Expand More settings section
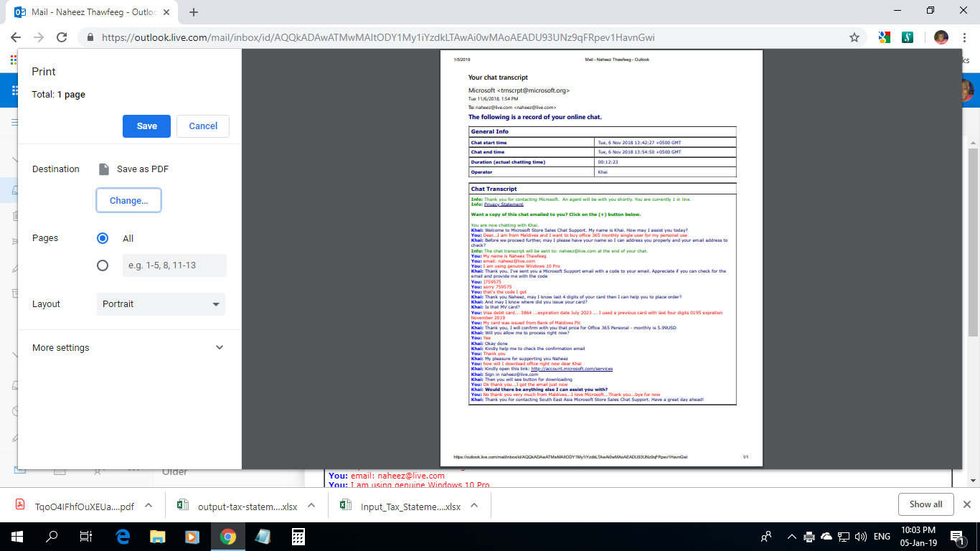 coord(128,347)
